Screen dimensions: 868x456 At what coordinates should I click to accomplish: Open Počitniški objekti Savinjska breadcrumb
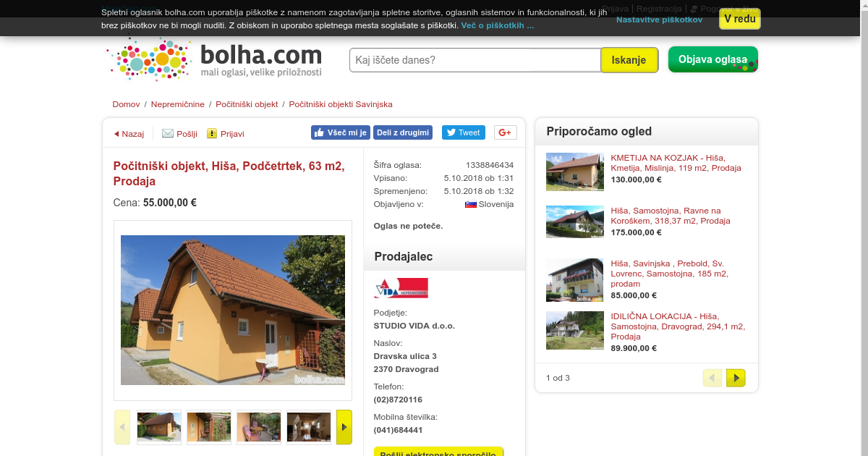click(x=341, y=104)
